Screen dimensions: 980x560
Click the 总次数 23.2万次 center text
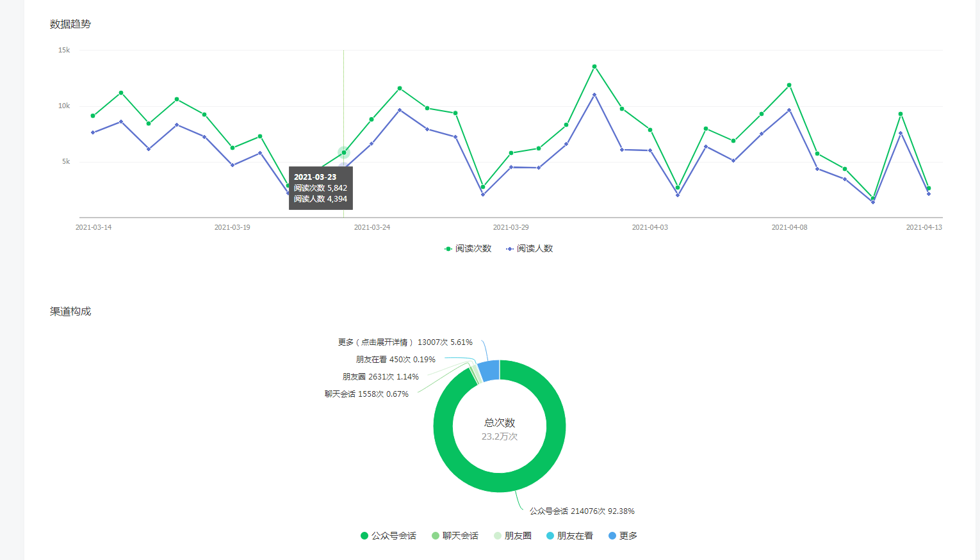click(500, 429)
